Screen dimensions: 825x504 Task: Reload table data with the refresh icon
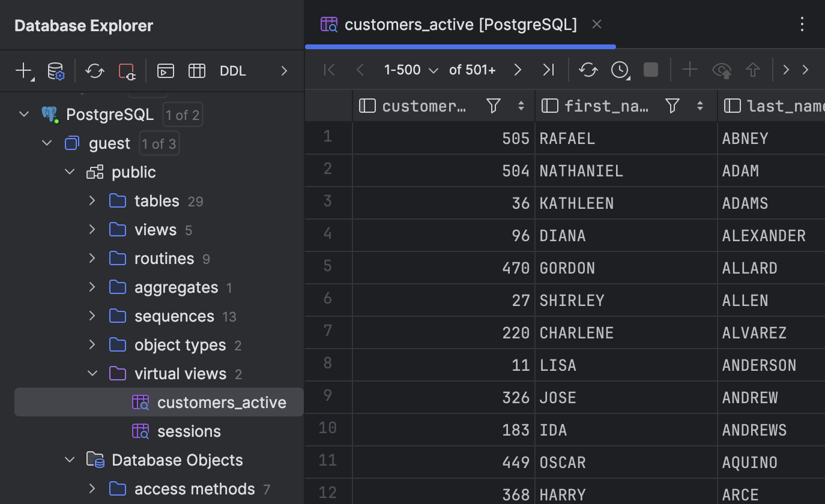(588, 70)
